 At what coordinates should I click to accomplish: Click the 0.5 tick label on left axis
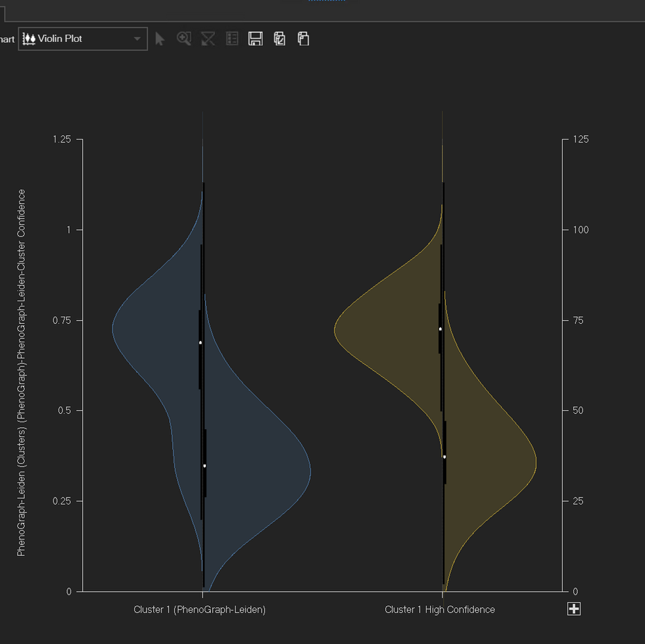pyautogui.click(x=64, y=411)
